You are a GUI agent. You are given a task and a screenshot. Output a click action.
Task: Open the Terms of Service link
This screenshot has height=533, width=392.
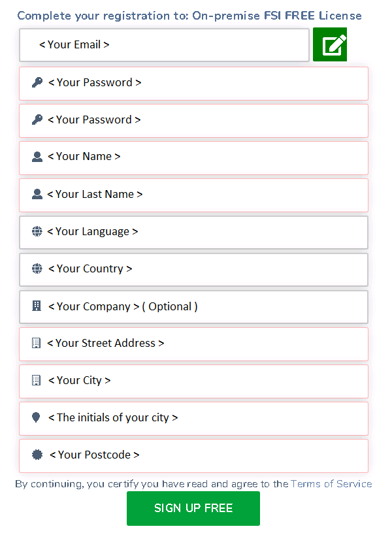point(331,484)
